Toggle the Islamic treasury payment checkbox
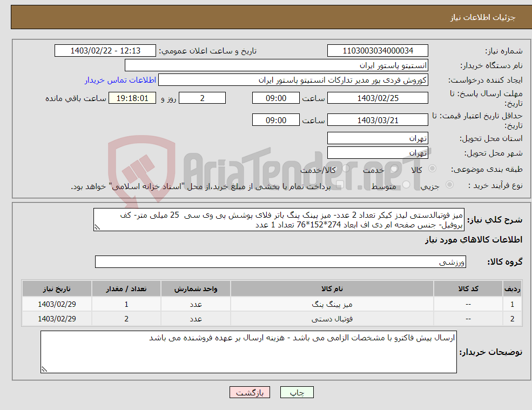This screenshot has width=532, height=410. point(340,185)
